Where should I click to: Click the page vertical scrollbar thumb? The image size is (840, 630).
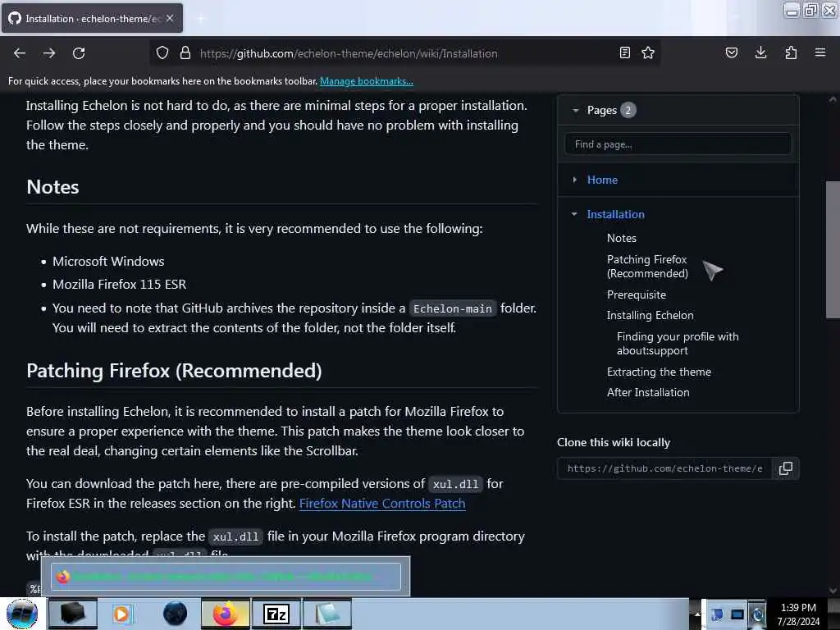point(833,249)
